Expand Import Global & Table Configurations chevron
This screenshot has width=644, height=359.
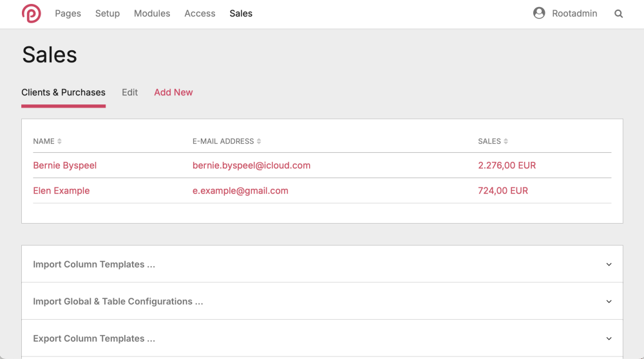(609, 302)
